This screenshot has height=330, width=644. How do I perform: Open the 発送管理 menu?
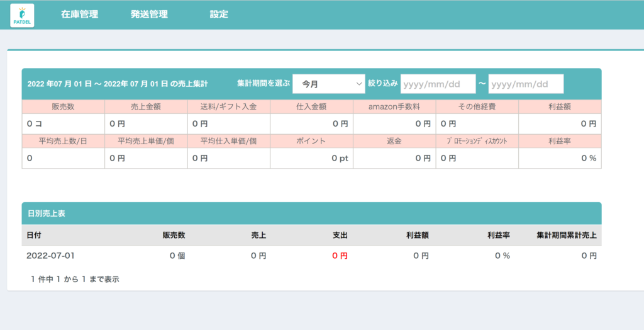[x=149, y=14]
